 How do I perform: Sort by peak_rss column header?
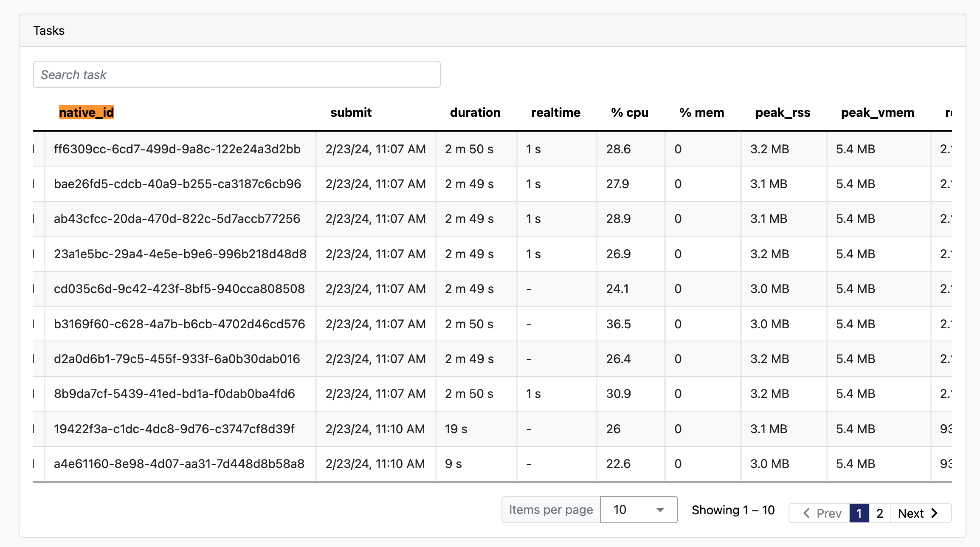click(x=783, y=113)
